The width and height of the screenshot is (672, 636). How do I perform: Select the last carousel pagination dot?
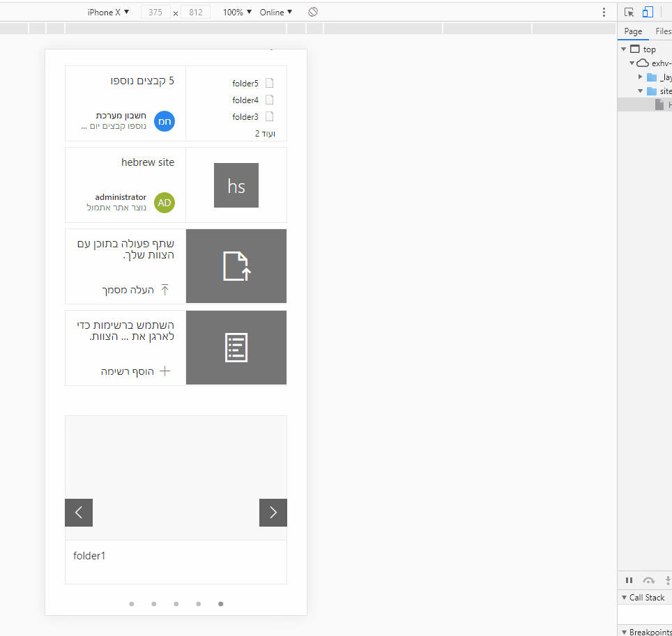(x=220, y=604)
